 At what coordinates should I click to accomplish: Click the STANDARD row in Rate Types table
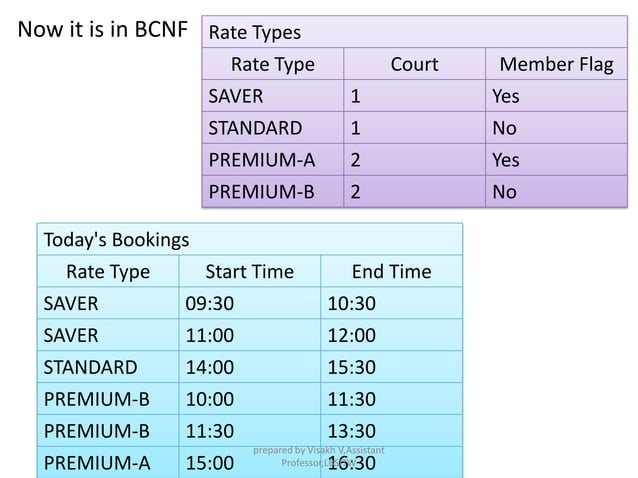(x=415, y=128)
